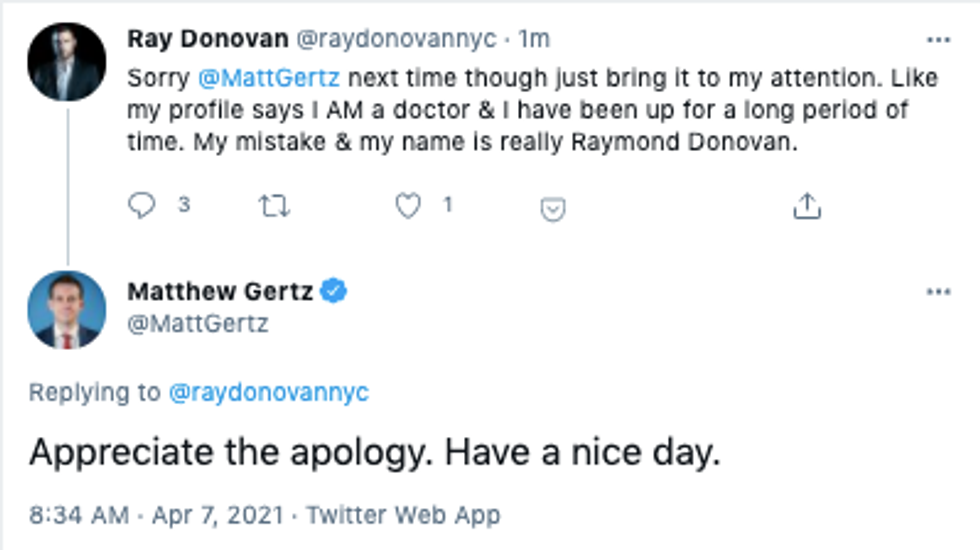Click the "Appreciate the apology" tweet text
Viewport: 980px width, 550px height.
coord(374,452)
